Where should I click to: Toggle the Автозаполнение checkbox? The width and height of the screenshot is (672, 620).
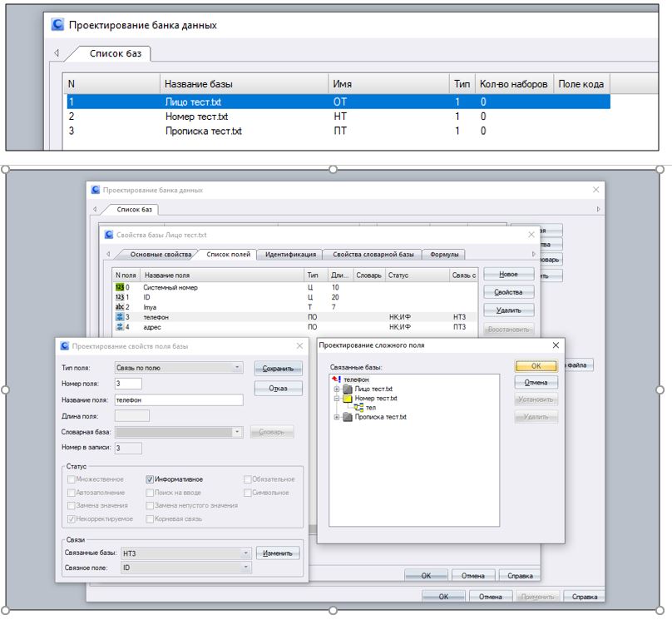click(72, 493)
